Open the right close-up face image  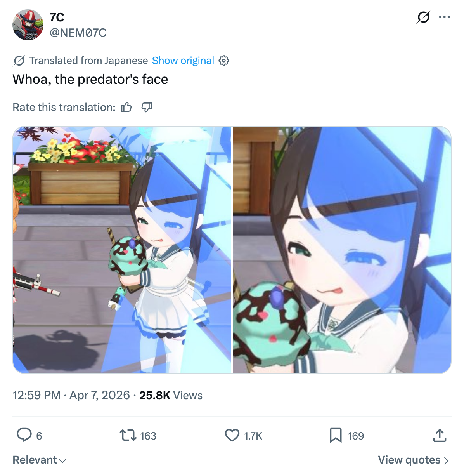[342, 250]
